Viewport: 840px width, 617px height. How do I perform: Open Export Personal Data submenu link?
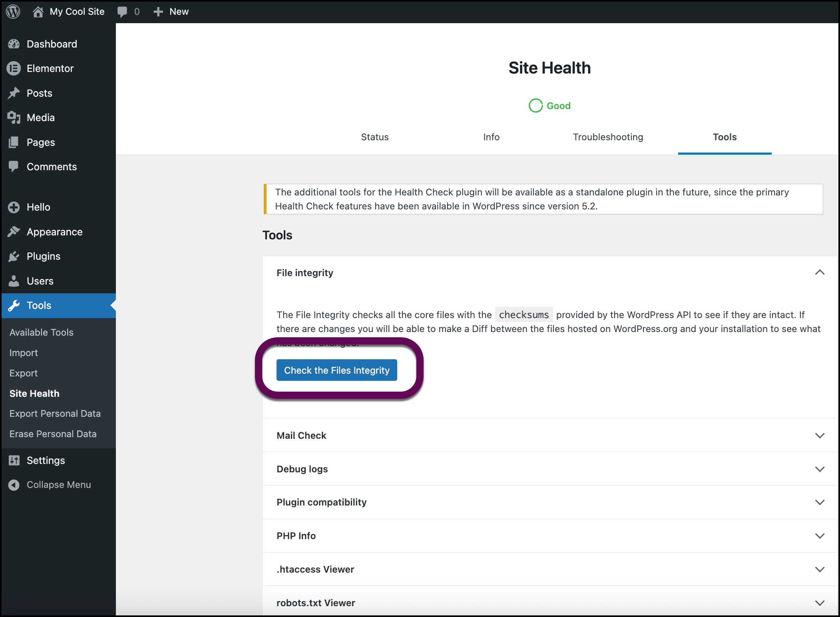click(x=55, y=414)
